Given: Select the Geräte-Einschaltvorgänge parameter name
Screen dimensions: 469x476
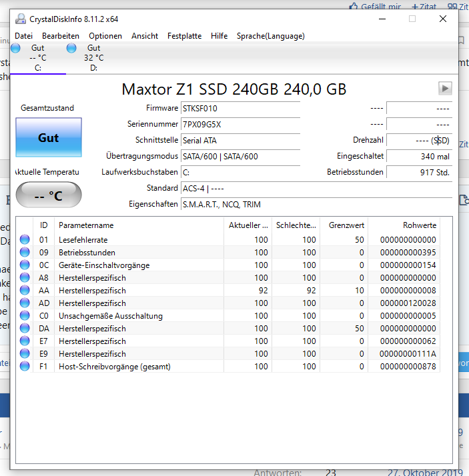Looking at the screenshot, I should pyautogui.click(x=104, y=265).
